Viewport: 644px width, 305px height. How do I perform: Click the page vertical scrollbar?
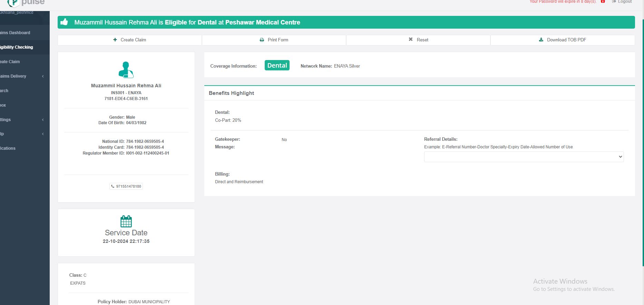[643, 138]
